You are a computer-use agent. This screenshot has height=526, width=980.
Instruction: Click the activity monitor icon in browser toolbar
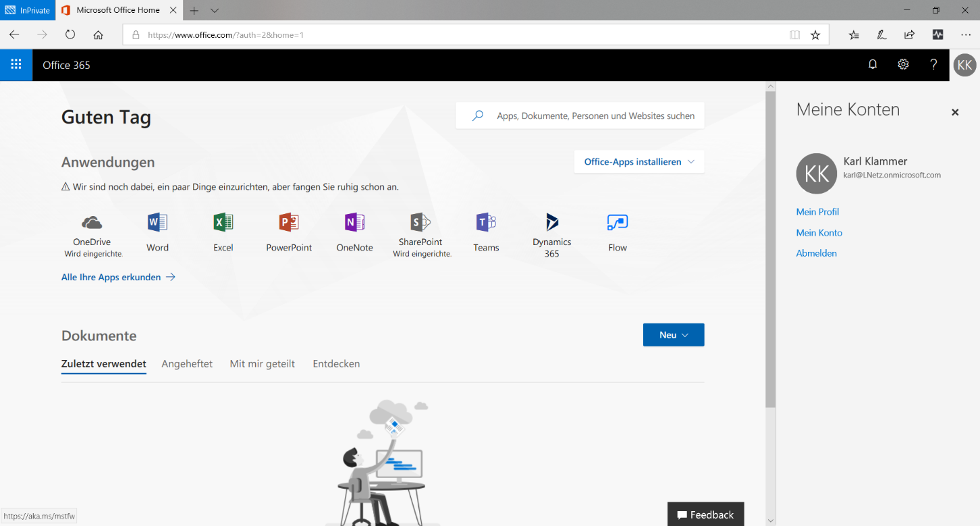[x=937, y=34]
